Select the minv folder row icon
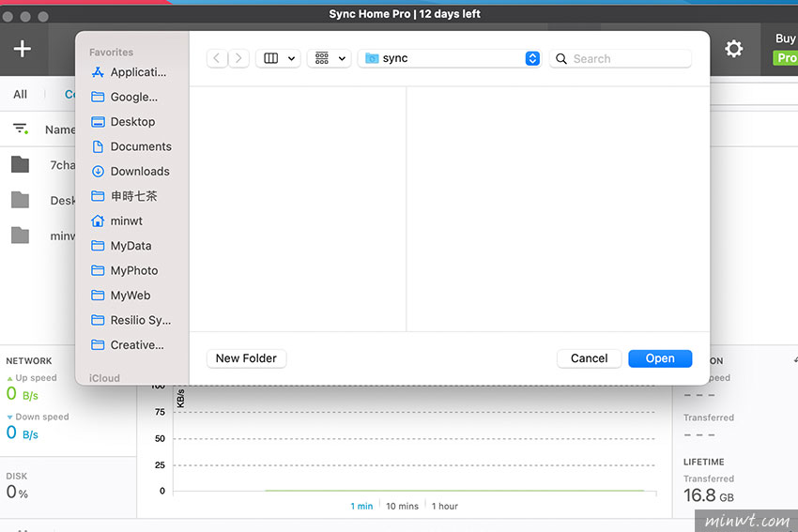Image resolution: width=798 pixels, height=532 pixels. tap(21, 235)
